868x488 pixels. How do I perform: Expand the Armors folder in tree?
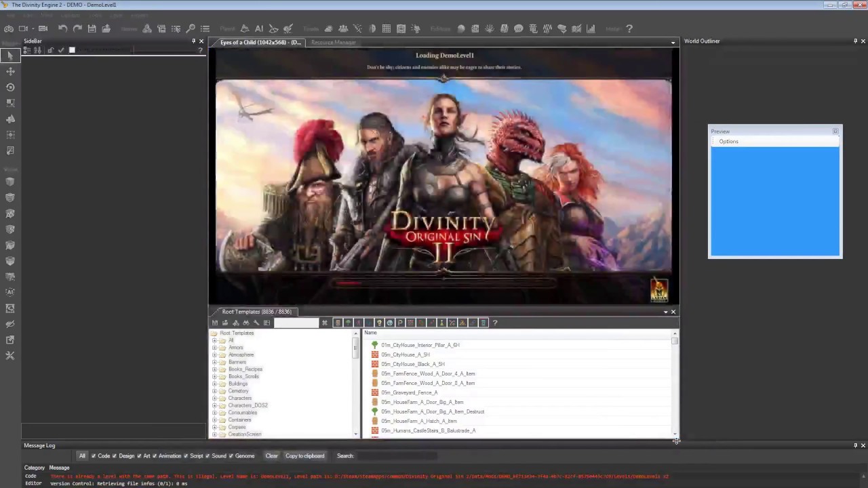pos(214,348)
